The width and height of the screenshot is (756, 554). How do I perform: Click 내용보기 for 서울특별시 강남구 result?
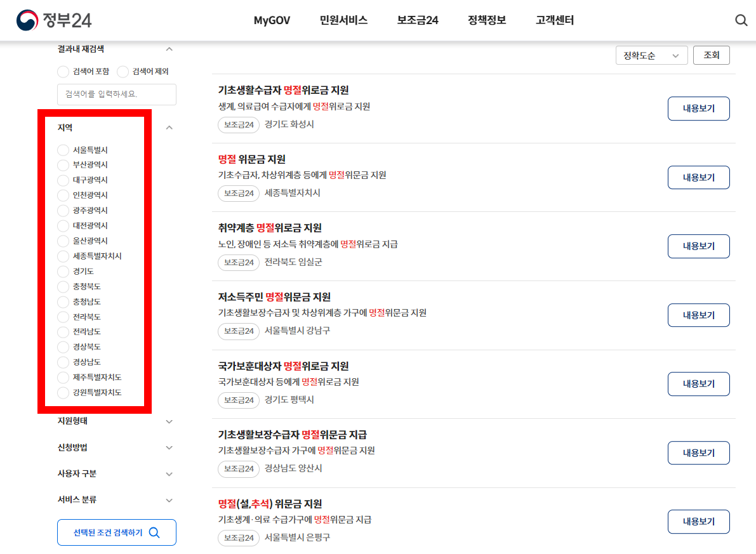699,315
